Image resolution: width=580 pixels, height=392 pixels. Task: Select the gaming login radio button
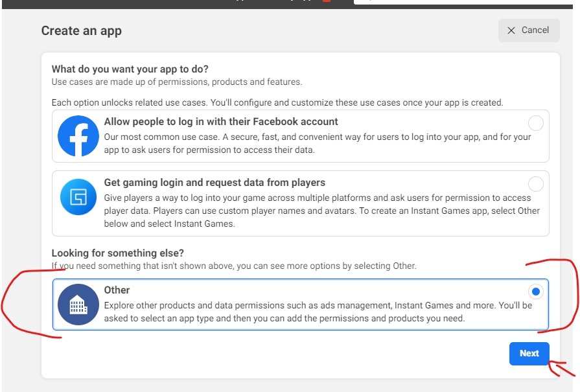click(536, 184)
